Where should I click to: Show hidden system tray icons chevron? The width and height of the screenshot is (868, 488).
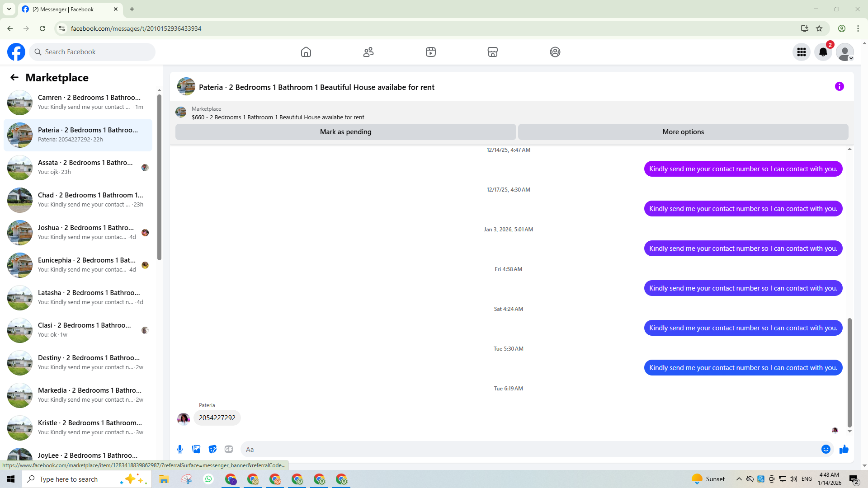point(739,479)
